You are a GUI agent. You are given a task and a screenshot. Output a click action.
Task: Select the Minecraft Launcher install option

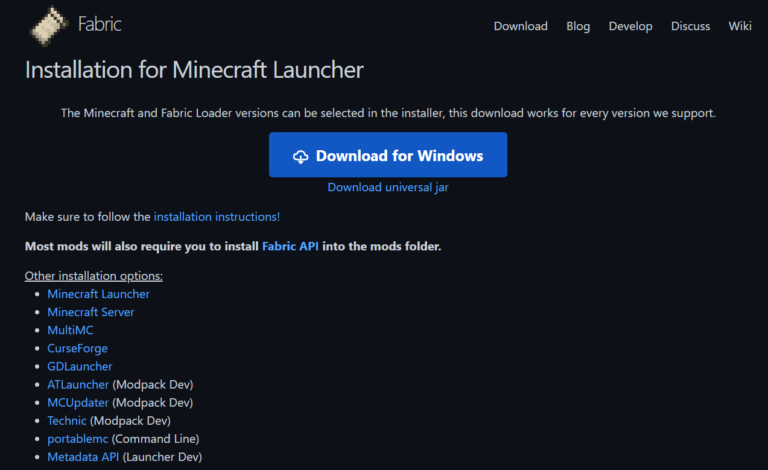tap(98, 294)
